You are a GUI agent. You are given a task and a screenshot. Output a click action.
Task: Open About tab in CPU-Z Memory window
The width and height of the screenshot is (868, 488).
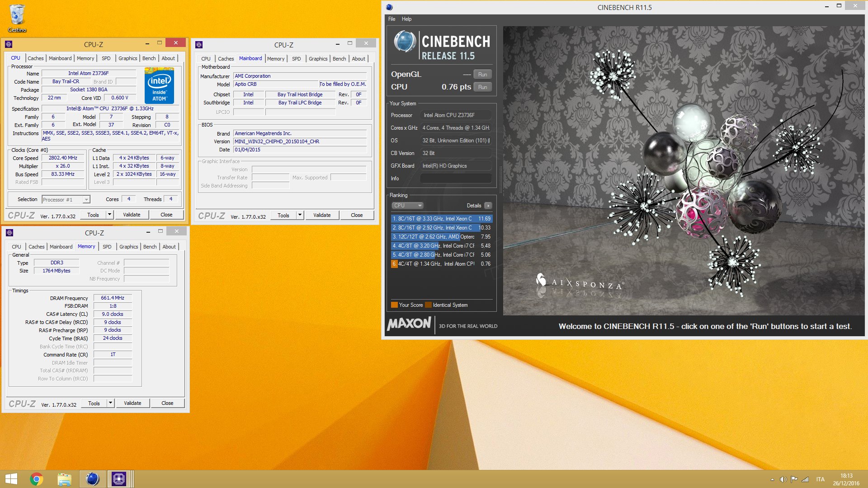coord(169,247)
